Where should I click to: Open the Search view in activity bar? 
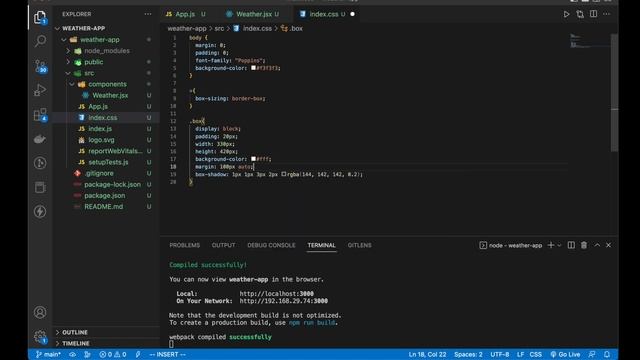pyautogui.click(x=40, y=41)
